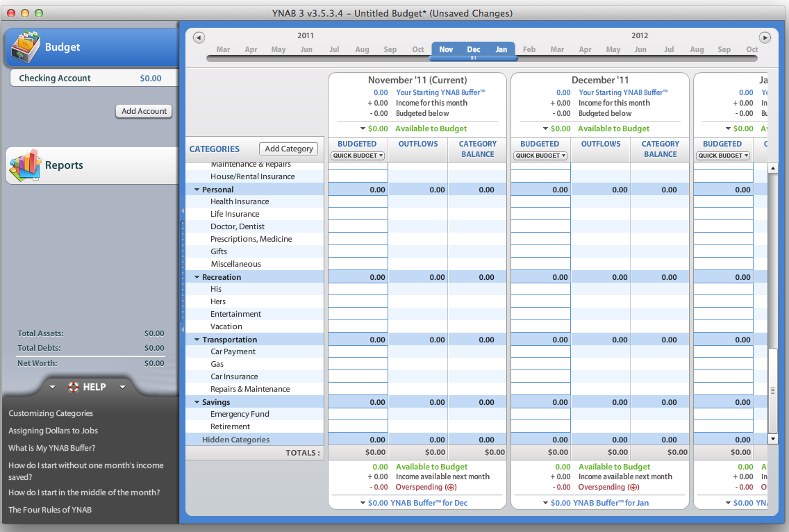Open December Quick Budget dropdown

point(540,156)
